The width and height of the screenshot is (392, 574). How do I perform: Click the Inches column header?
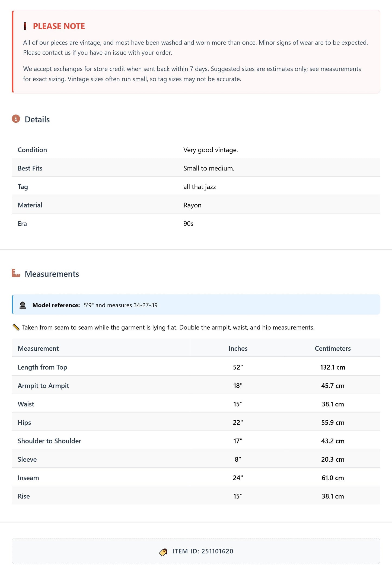coord(238,348)
